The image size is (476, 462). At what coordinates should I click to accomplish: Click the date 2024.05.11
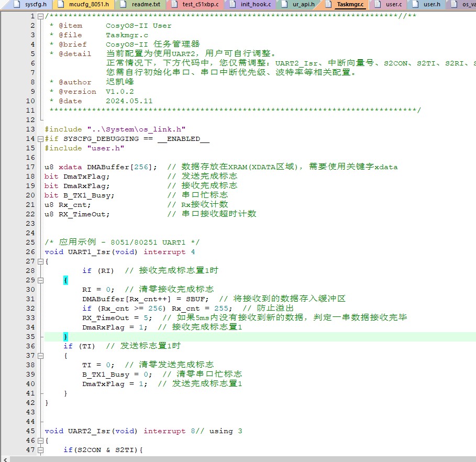[129, 101]
